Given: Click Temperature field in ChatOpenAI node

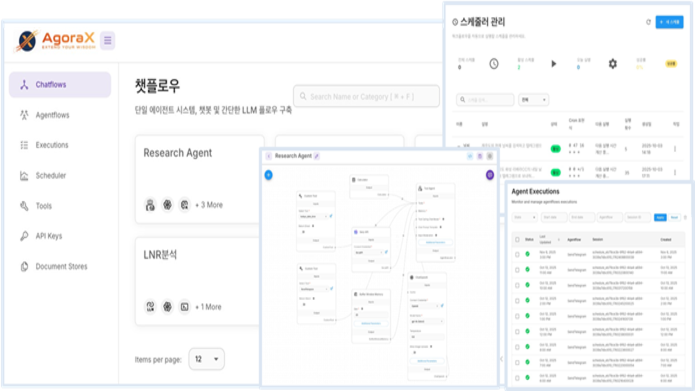Looking at the screenshot, I should click(427, 337).
